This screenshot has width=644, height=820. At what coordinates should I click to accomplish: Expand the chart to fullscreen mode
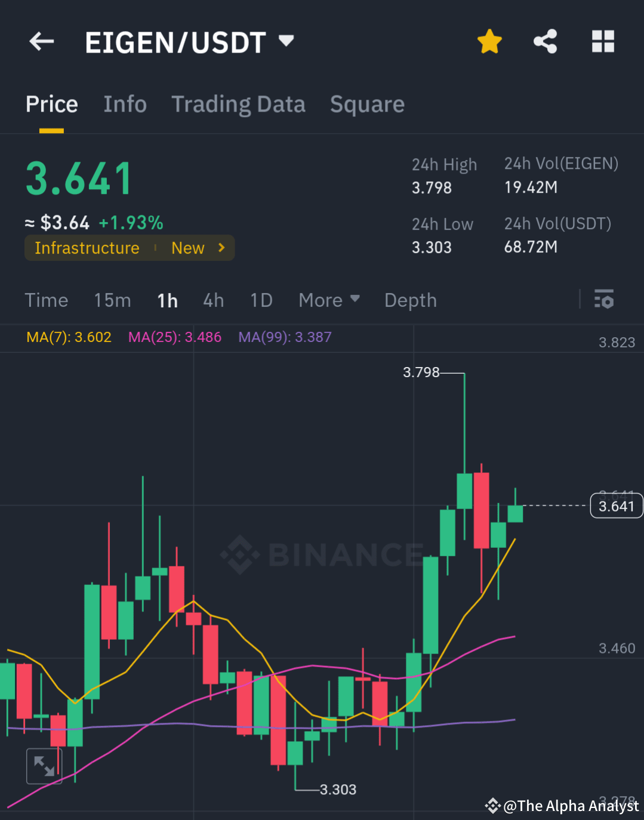[x=44, y=765]
